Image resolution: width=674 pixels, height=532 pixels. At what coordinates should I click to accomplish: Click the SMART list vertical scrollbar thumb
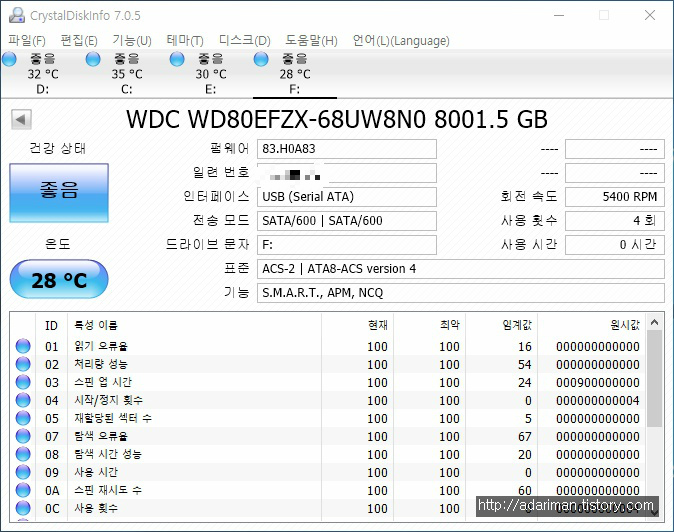(x=654, y=379)
